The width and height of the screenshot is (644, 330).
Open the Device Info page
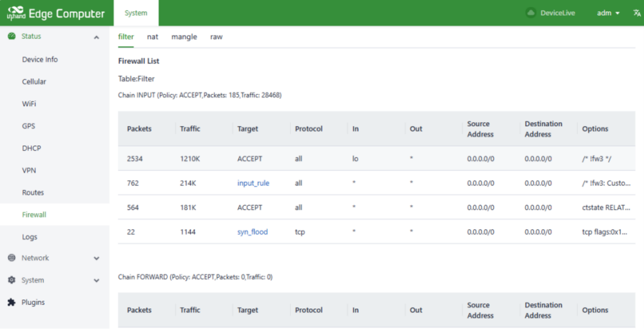click(x=40, y=59)
